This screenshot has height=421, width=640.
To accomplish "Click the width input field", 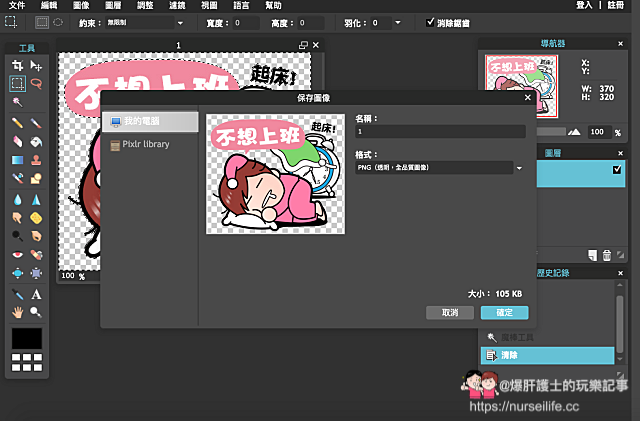I will pos(246,23).
